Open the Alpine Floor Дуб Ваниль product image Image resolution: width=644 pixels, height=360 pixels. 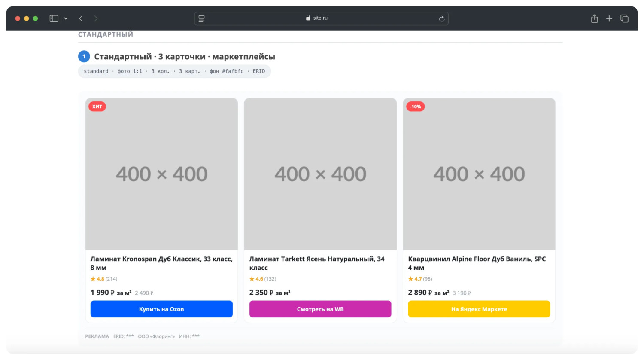479,174
